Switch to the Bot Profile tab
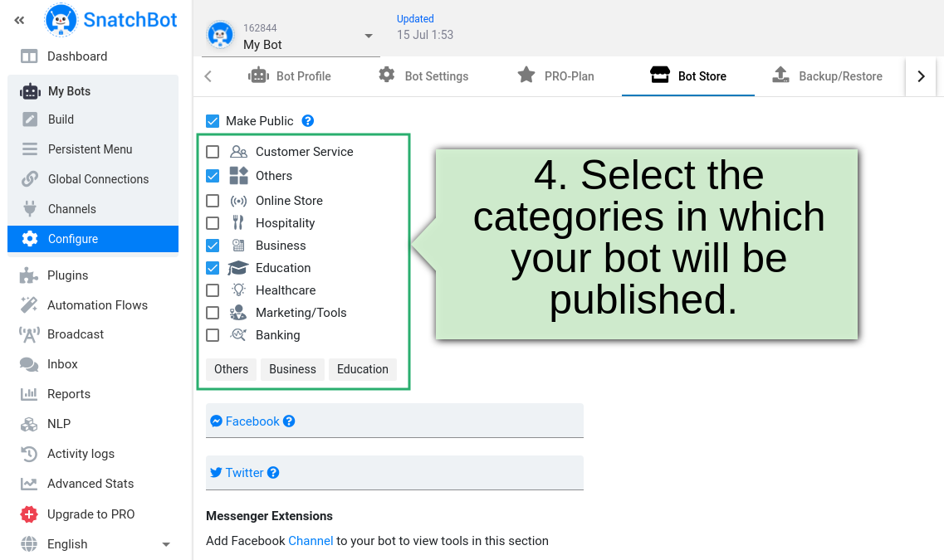Viewport: 944px width, 560px height. (290, 76)
